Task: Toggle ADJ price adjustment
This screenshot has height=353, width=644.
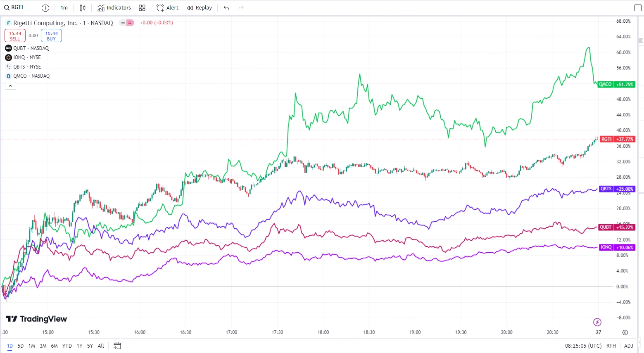Action: tap(628, 346)
